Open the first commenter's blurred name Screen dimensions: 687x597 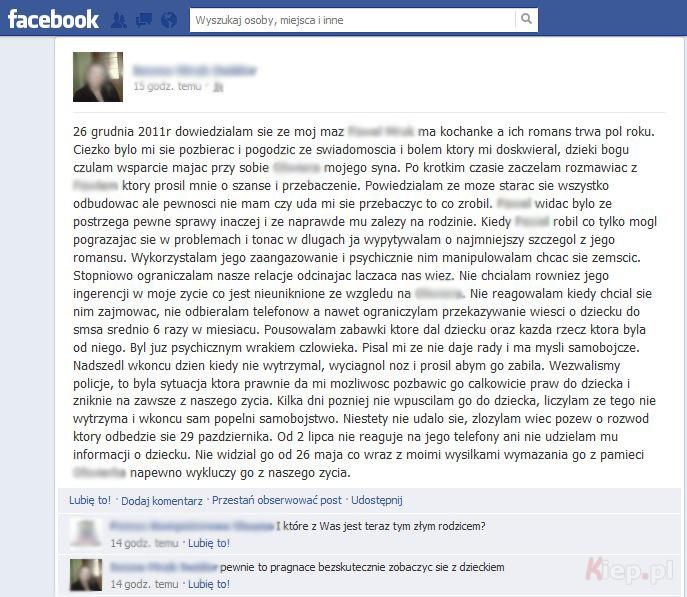(x=192, y=526)
